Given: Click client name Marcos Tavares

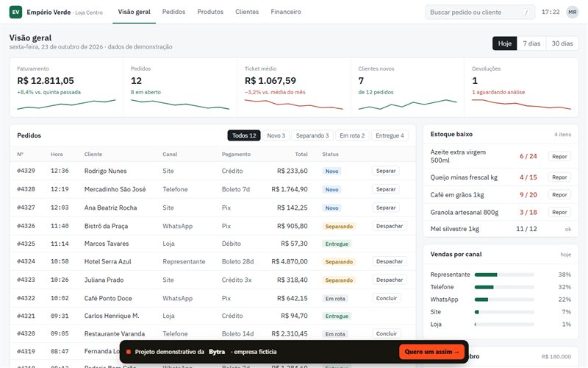Looking at the screenshot, I should [x=107, y=244].
